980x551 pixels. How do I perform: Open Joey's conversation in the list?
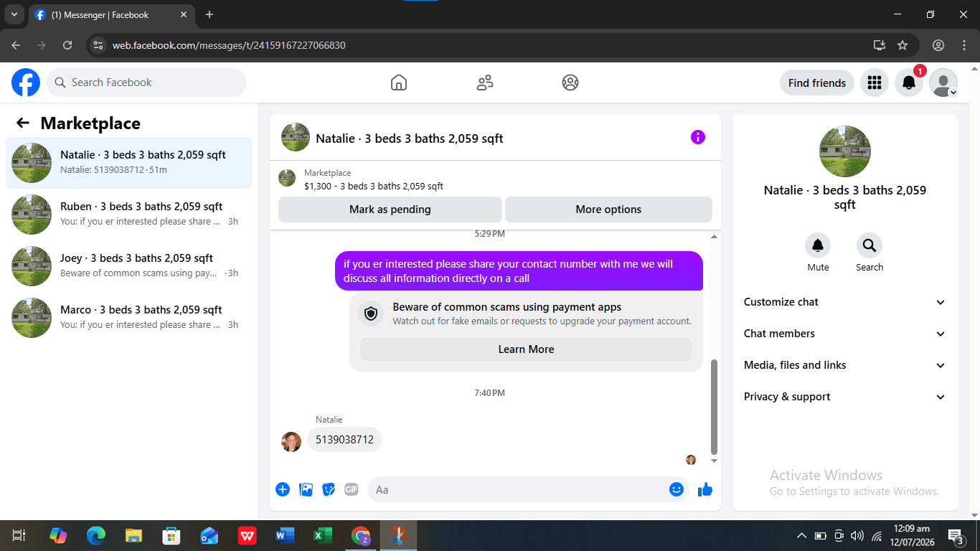(129, 266)
